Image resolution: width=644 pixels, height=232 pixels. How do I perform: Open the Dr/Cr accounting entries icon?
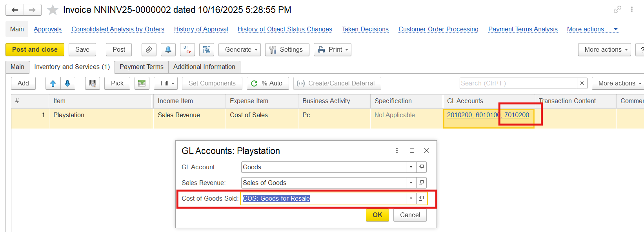point(187,50)
